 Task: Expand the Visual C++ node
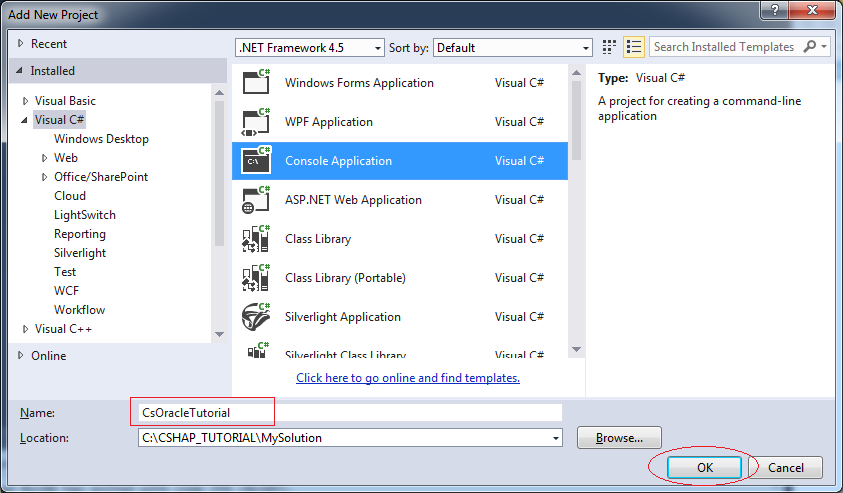point(25,329)
